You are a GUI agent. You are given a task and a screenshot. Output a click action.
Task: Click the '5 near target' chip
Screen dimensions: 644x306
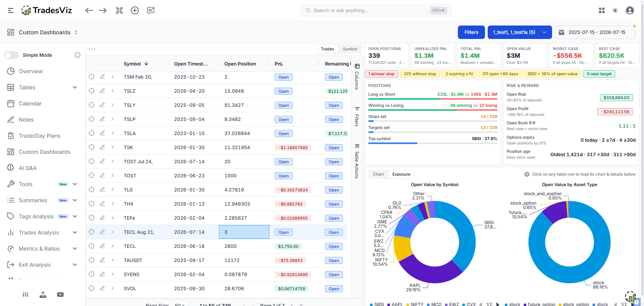click(x=599, y=74)
